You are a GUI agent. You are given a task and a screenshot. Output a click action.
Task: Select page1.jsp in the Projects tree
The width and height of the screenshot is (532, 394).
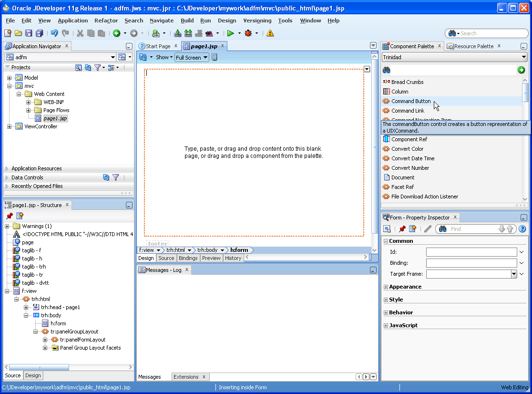tap(55, 118)
